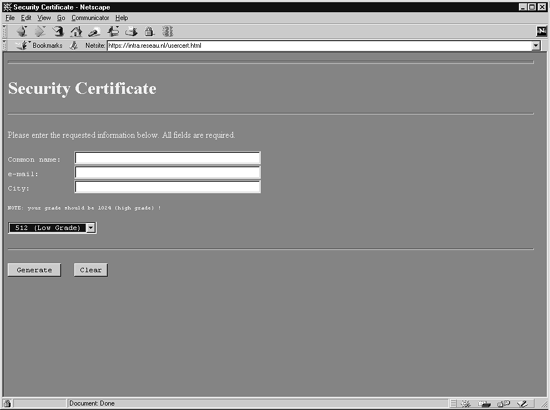The height and width of the screenshot is (410, 550).
Task: Open the View menu
Action: (x=44, y=18)
